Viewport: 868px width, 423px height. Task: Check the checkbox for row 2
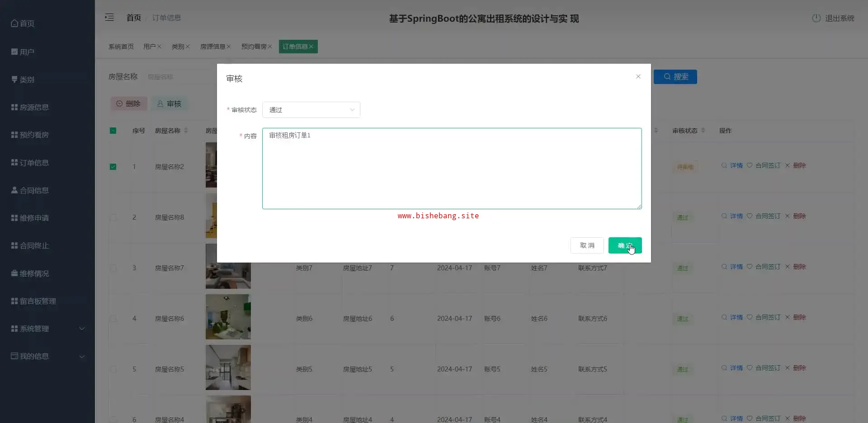(x=113, y=217)
